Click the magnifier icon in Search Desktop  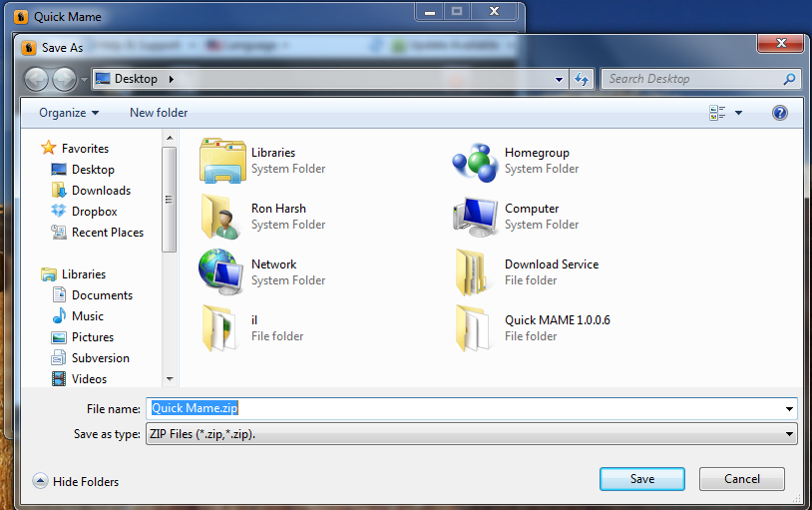click(789, 79)
